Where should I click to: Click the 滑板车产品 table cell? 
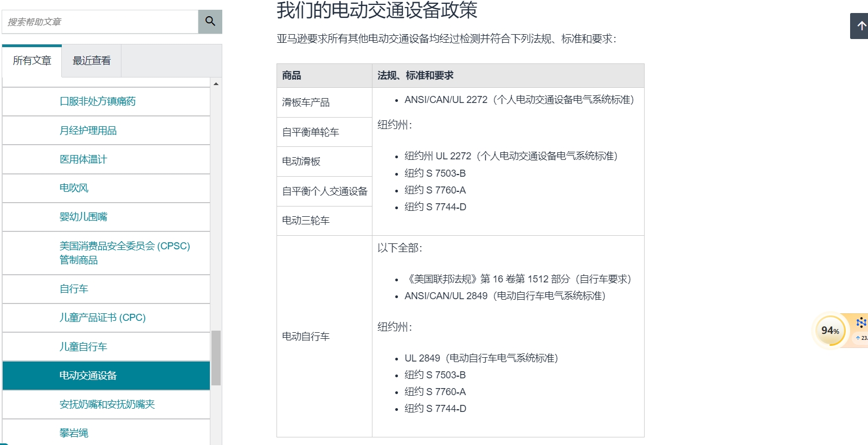324,102
